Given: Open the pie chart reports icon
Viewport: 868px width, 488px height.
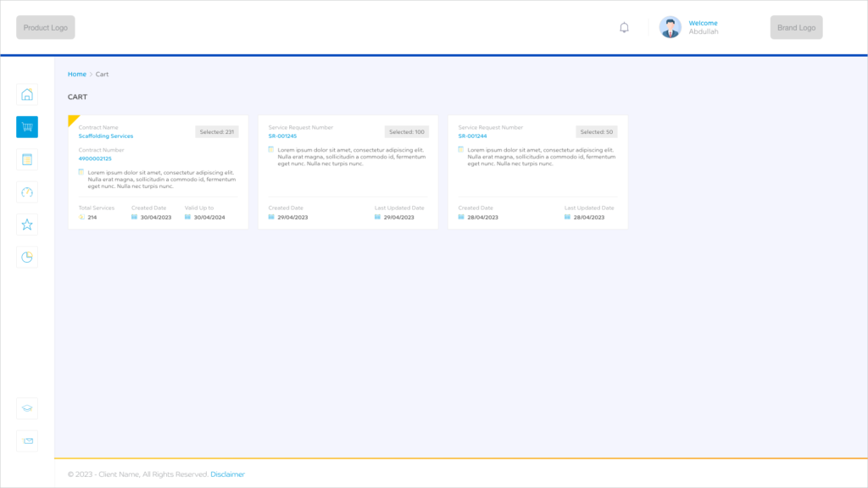Looking at the screenshot, I should coord(27,257).
